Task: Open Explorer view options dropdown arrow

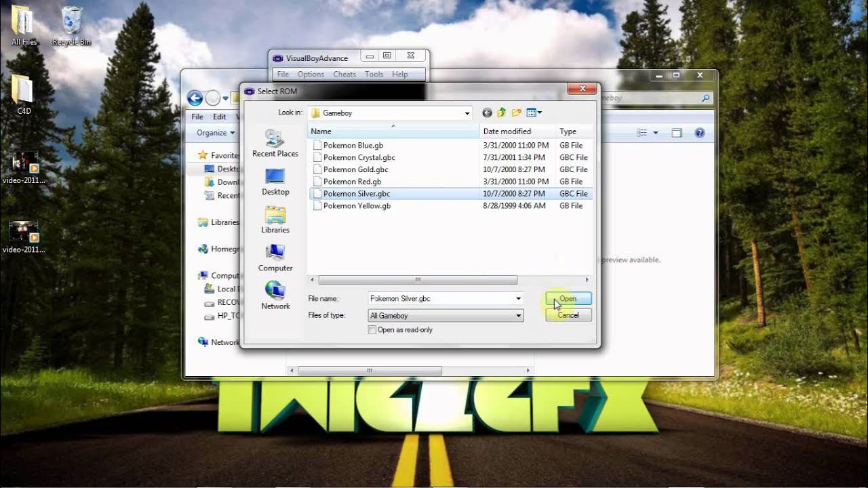Action: pos(656,133)
